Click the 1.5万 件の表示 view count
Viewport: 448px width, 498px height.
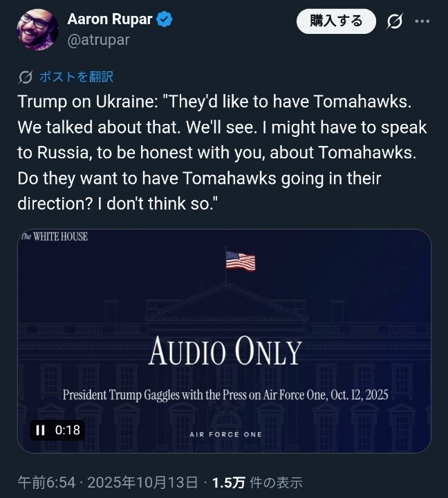tap(256, 482)
